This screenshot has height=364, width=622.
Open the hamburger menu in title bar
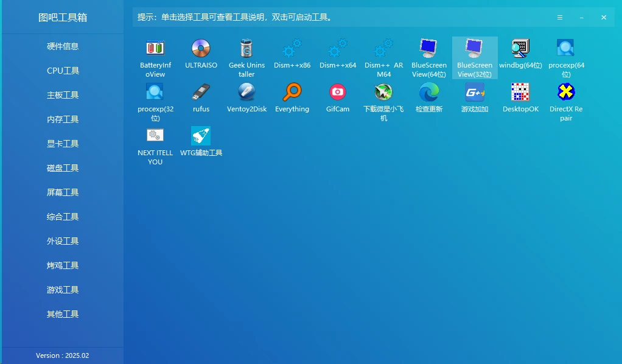(560, 18)
